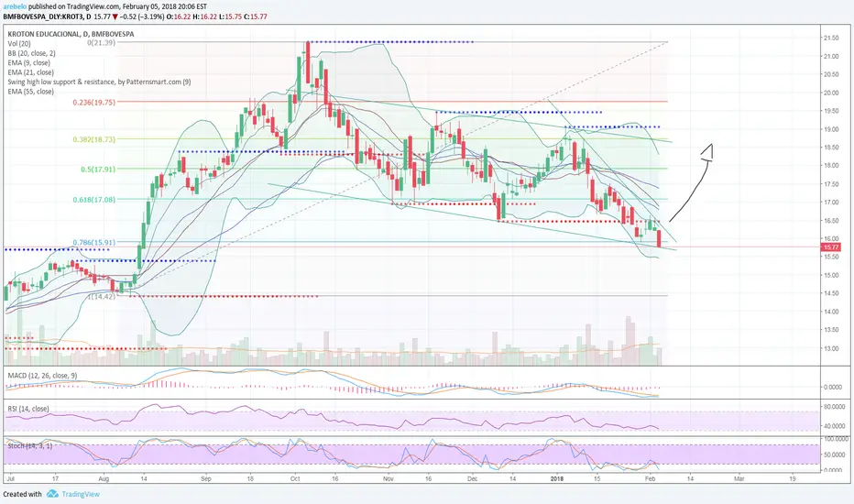The width and height of the screenshot is (854, 504).
Task: Click the 13.00 price axis label
Action: (830, 348)
